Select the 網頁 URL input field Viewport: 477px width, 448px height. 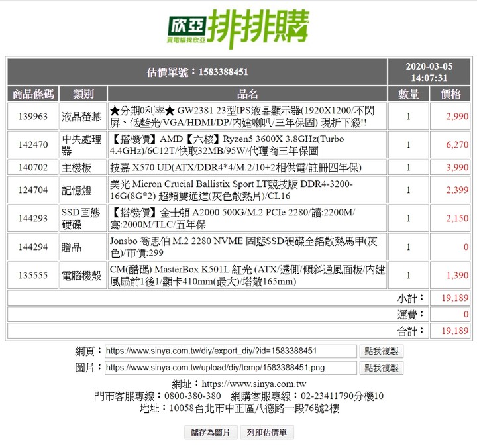pyautogui.click(x=231, y=351)
